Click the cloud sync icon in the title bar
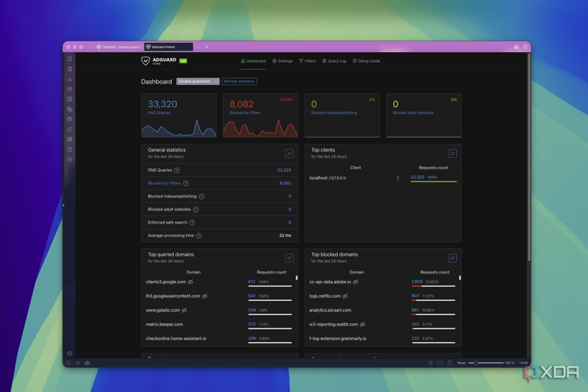Screen dimensions: 588x392 pos(516,47)
